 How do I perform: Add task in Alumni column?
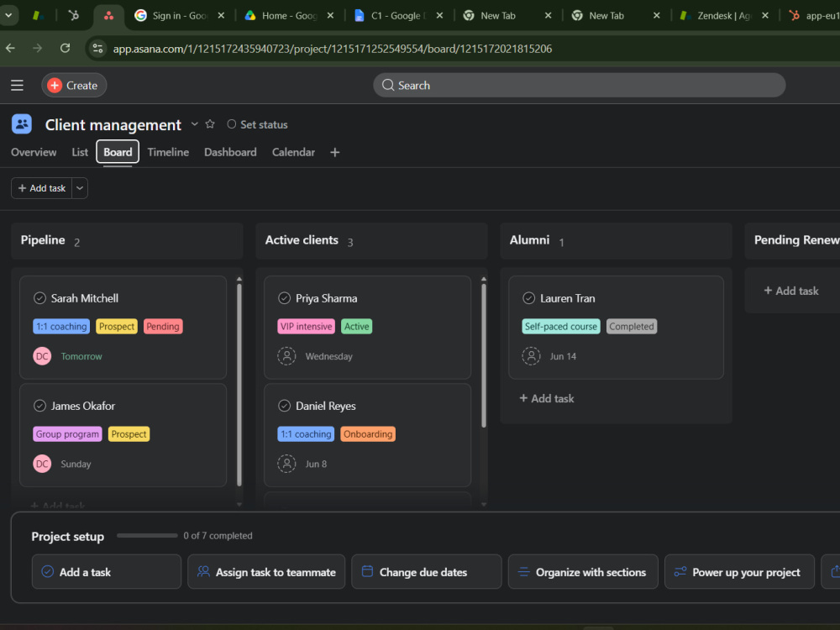(x=547, y=398)
